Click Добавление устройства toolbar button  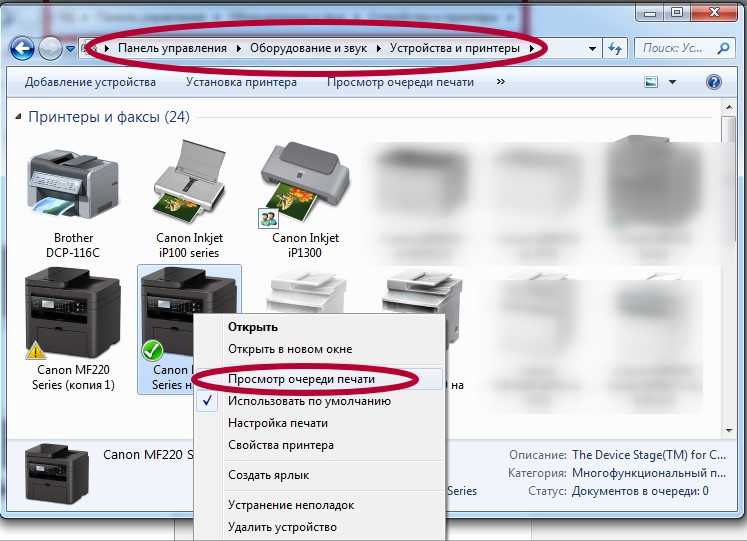click(90, 82)
